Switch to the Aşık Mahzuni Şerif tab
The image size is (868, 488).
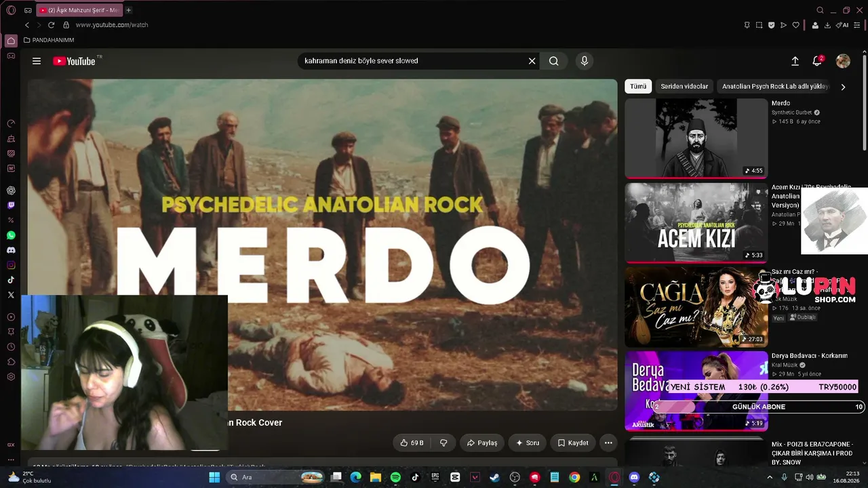click(x=79, y=10)
